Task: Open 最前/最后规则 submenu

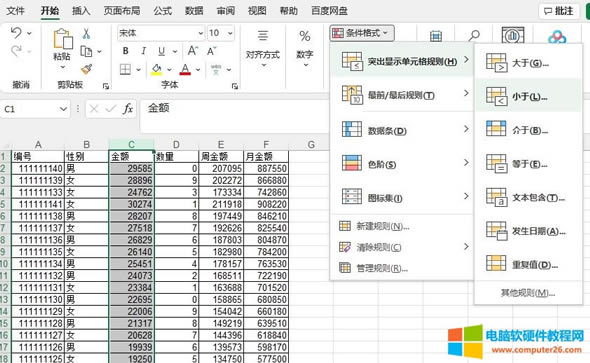Action: pos(402,95)
